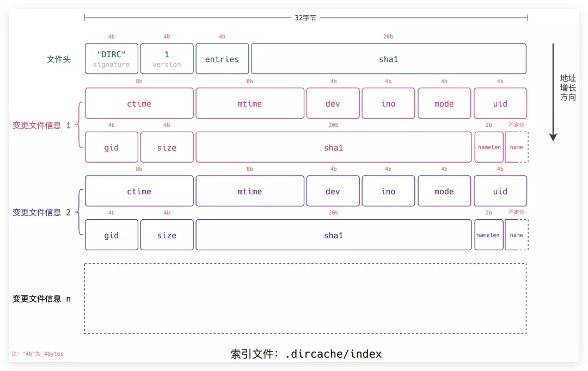
Task: Click the 20b label above header sha1
Action: (x=388, y=36)
